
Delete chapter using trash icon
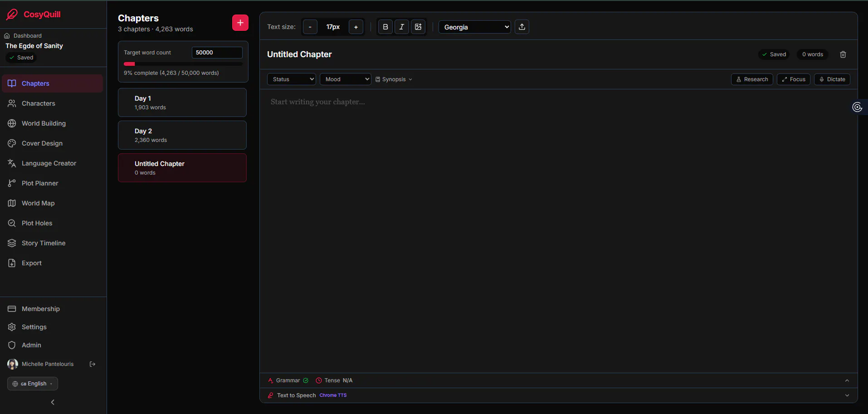843,54
